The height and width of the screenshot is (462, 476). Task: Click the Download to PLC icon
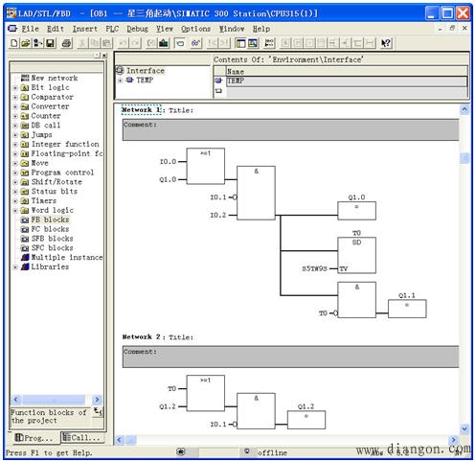164,43
